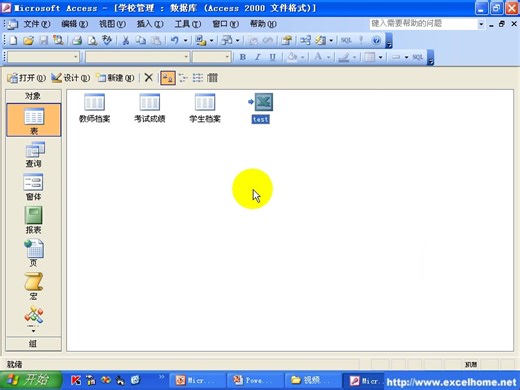Toggle Bold formatting button
The image size is (520, 390).
click(243, 57)
